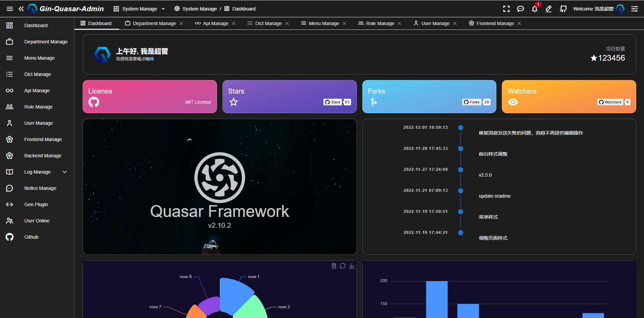Restore the rose chart with refresh icon
644x318 pixels.
click(343, 266)
